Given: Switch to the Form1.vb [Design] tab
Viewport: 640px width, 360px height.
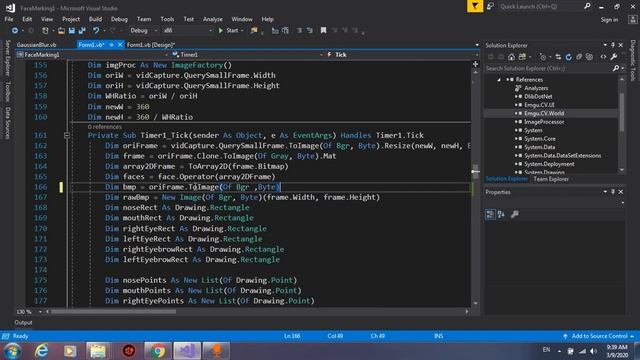Looking at the screenshot, I should point(151,45).
